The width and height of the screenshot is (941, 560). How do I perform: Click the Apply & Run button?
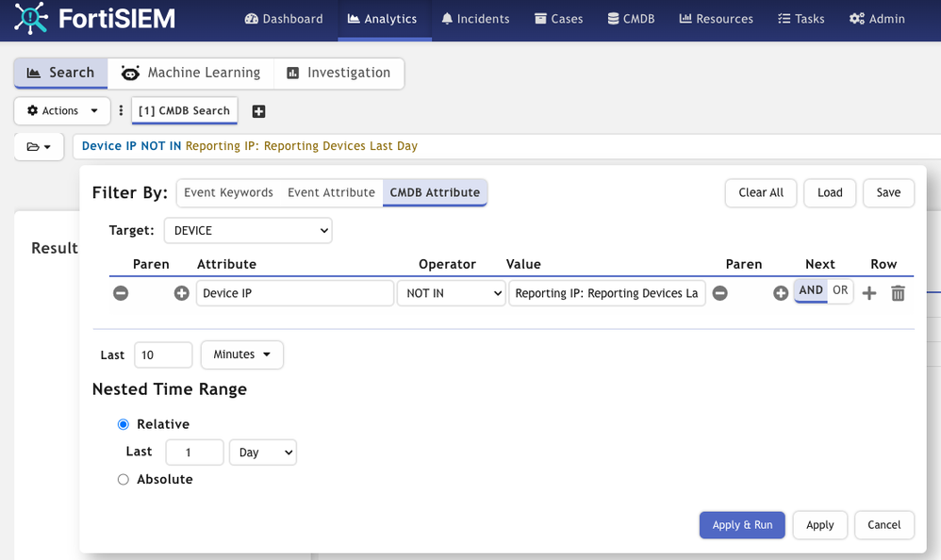(x=742, y=525)
